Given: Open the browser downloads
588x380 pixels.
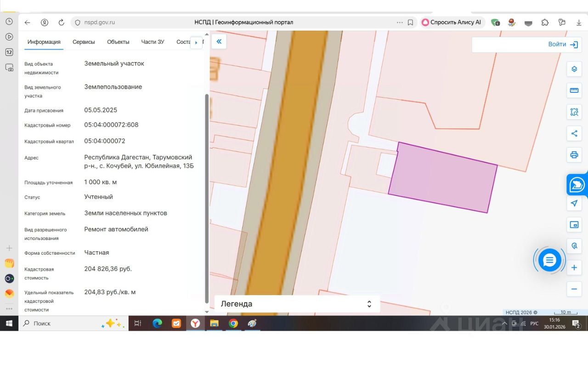Looking at the screenshot, I should pyautogui.click(x=579, y=22).
